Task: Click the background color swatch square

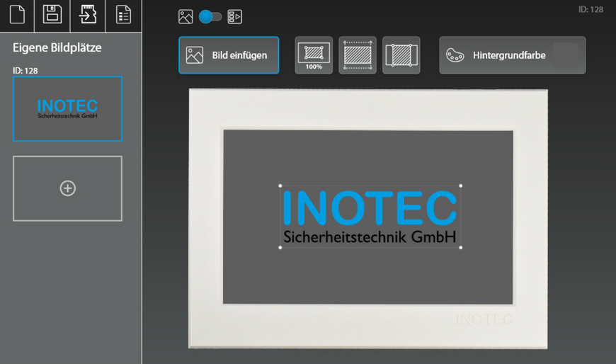Action: 565,55
